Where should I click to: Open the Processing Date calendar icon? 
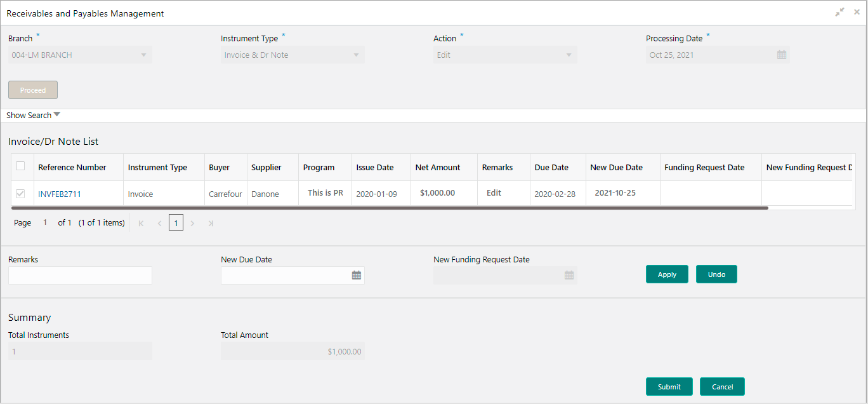click(x=782, y=55)
